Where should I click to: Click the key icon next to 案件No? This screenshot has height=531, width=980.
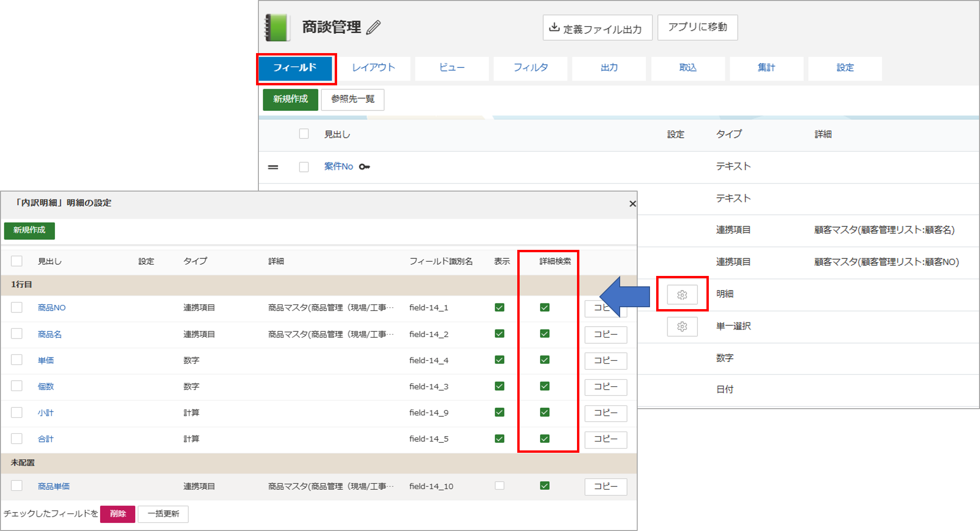[x=364, y=167]
